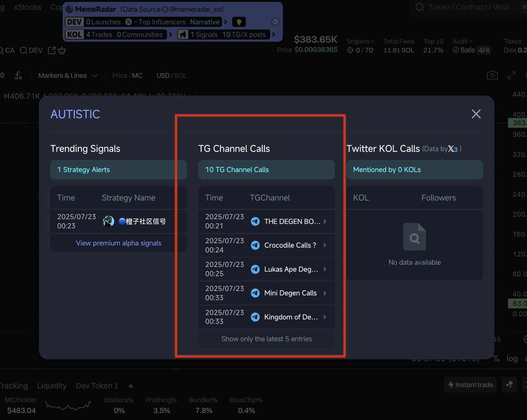Click the icon button beside Instant trade
Image resolution: width=527 pixels, height=420 pixels.
pyautogui.click(x=509, y=385)
